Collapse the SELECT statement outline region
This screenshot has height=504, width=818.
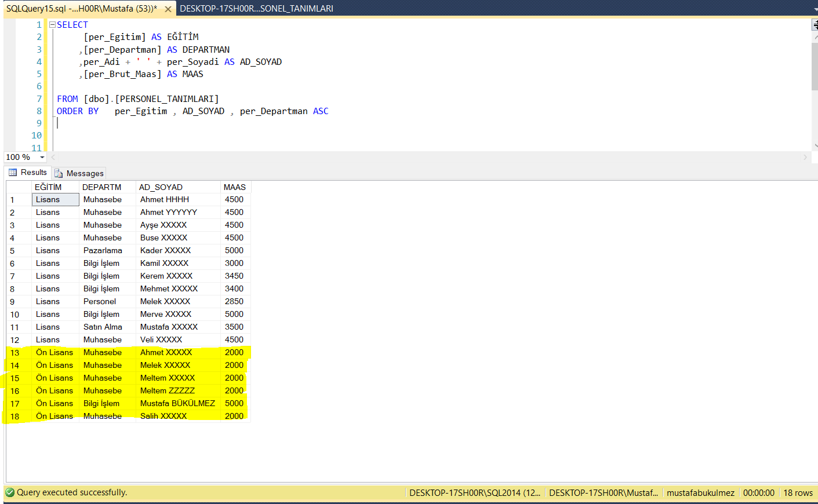click(x=51, y=24)
